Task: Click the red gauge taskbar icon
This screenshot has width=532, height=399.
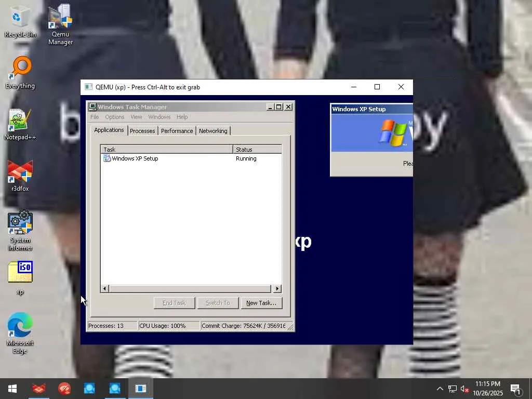Action: tap(64, 389)
